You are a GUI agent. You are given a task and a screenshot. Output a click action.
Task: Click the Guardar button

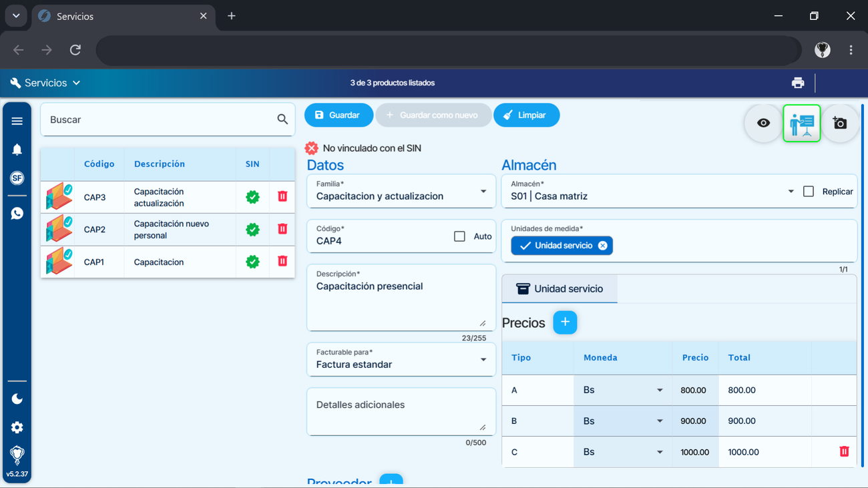tap(339, 115)
